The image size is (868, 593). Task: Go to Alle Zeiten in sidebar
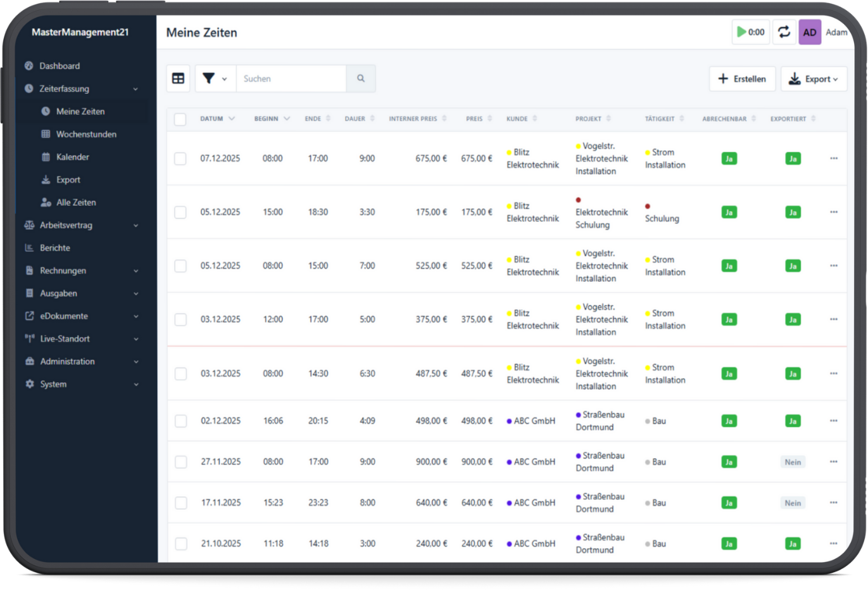coord(76,203)
